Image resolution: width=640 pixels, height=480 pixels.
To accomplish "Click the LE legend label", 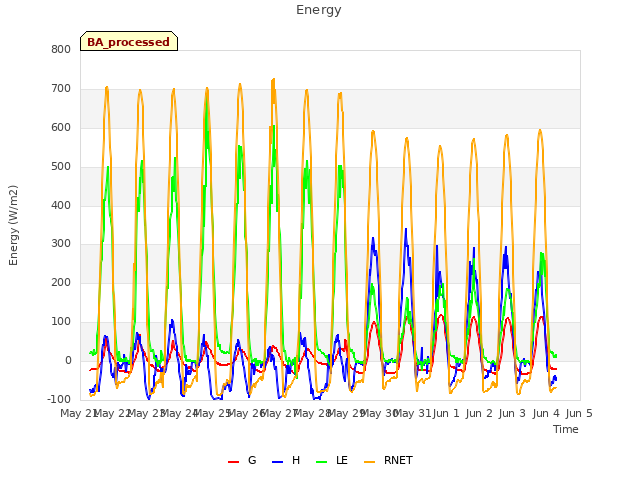I will click(x=342, y=460).
